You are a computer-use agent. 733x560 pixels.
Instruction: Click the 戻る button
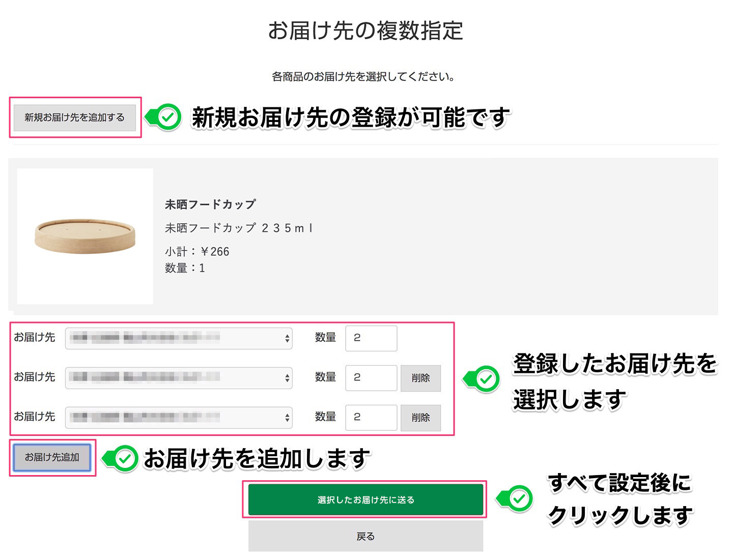(x=365, y=536)
